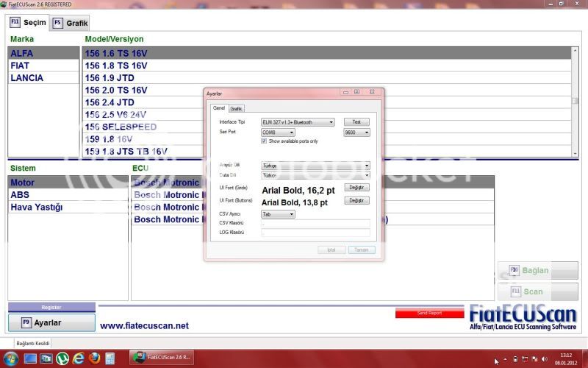Open the www.fiatecuscan.net link
Viewport: 588px width, 368px height.
click(x=144, y=326)
